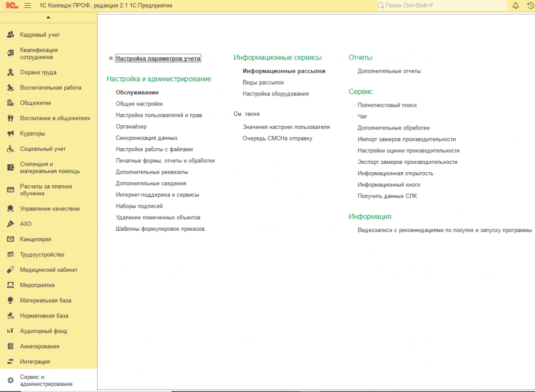Open Удаление помеченных объектов

pyautogui.click(x=158, y=218)
